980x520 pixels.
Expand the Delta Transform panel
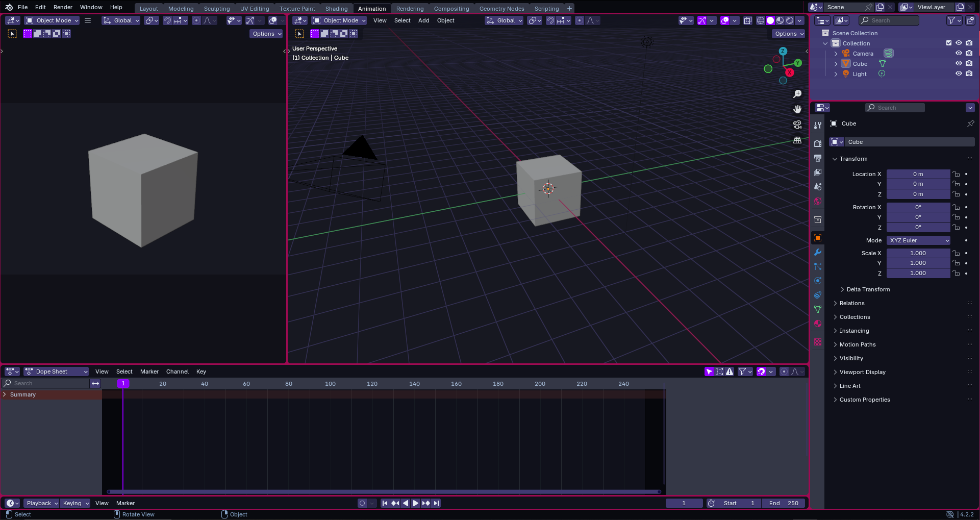(868, 289)
